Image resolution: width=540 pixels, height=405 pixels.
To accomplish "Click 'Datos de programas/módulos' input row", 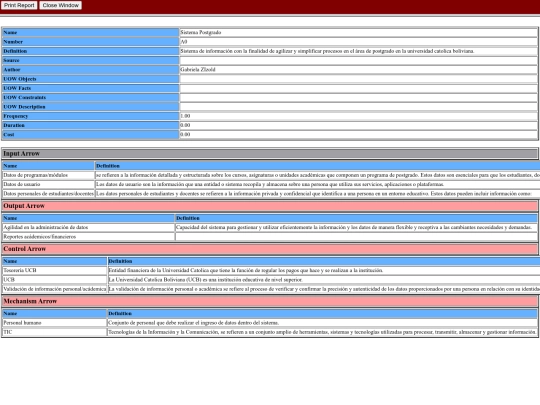I will (35, 175).
